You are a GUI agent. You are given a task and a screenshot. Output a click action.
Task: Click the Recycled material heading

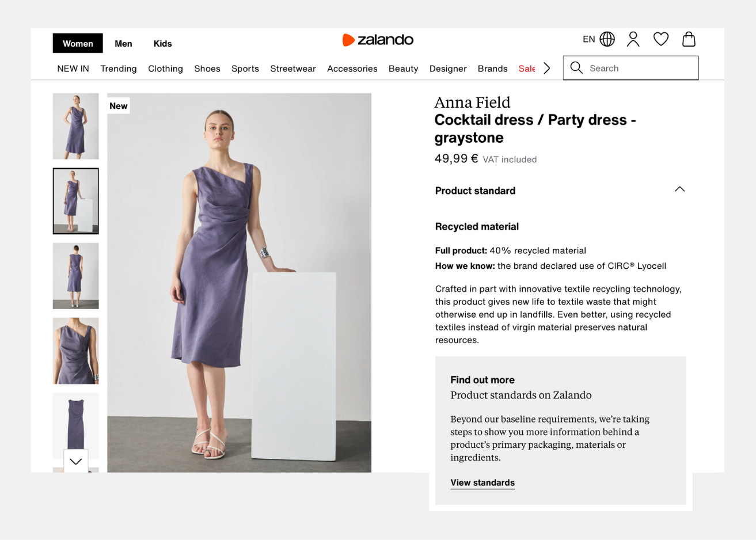pyautogui.click(x=477, y=227)
